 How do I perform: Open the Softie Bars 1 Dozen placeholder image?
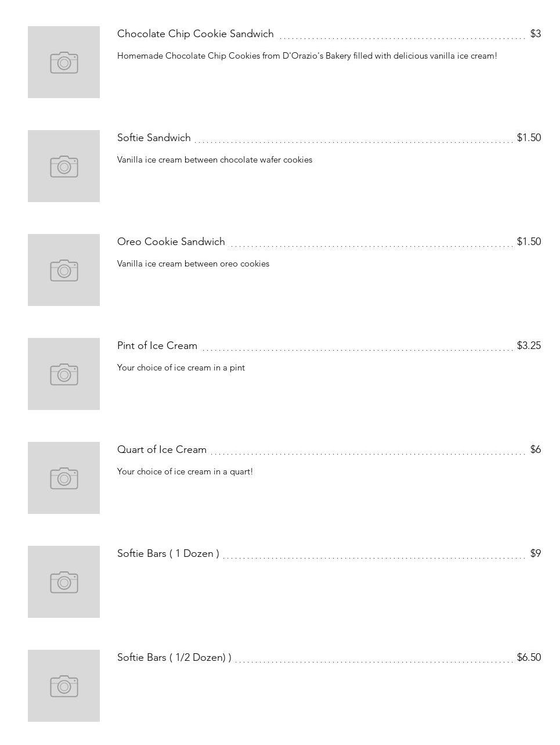click(x=64, y=582)
